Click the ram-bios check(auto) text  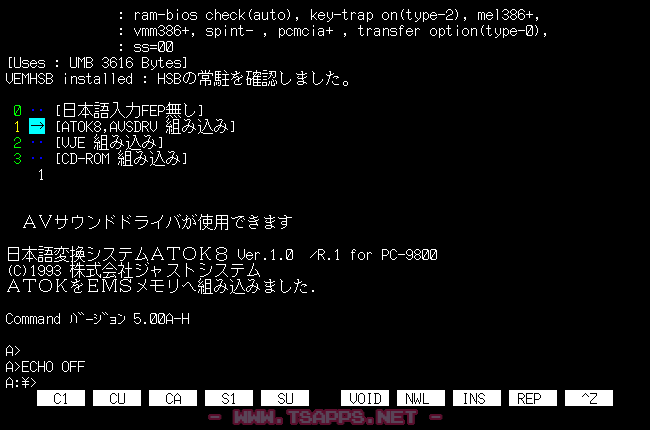(213, 15)
